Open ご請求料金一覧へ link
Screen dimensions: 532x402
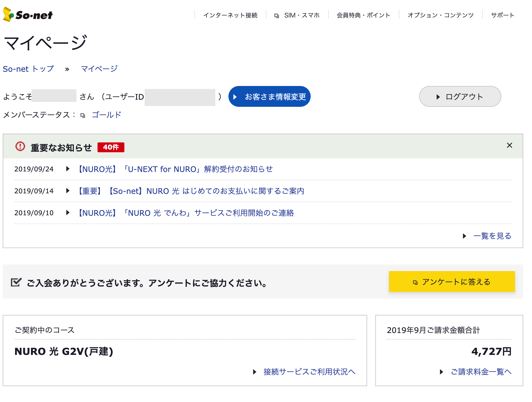pos(481,372)
